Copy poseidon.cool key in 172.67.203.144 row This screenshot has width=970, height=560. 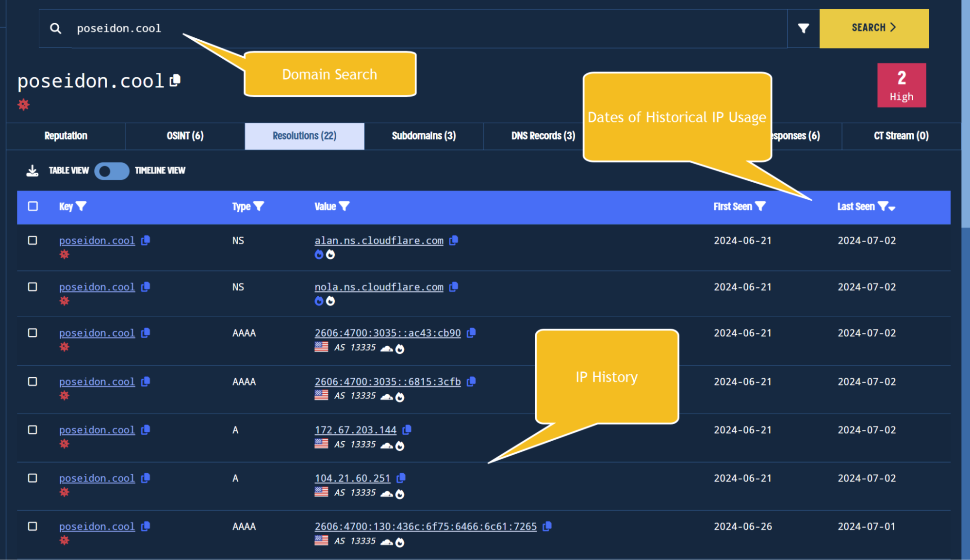coord(146,430)
